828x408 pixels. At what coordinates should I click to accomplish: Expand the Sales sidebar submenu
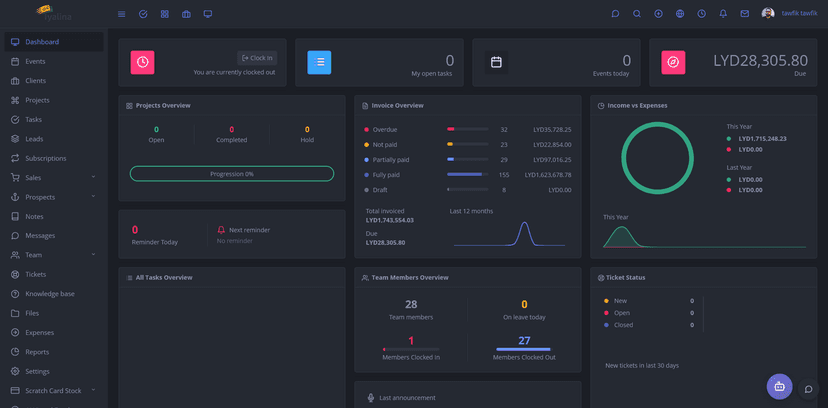tap(54, 177)
